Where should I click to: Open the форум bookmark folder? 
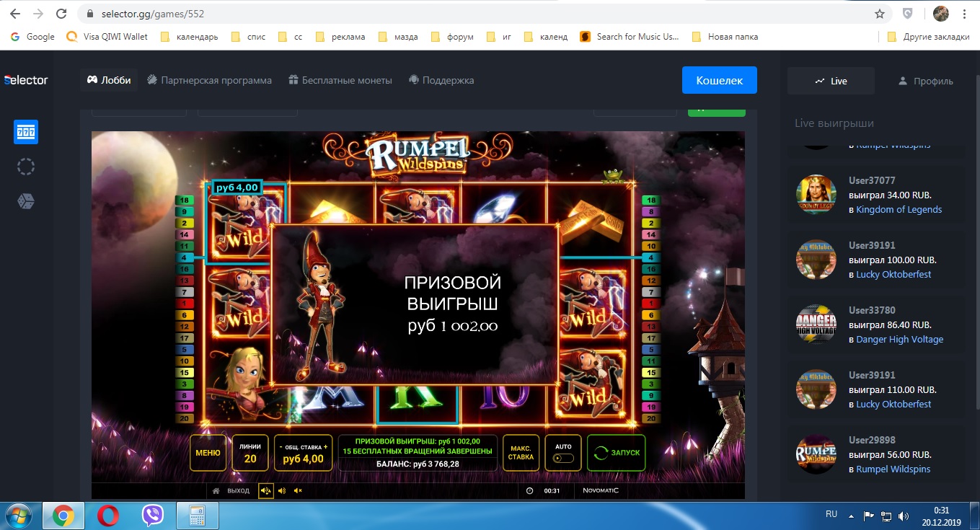pos(451,37)
